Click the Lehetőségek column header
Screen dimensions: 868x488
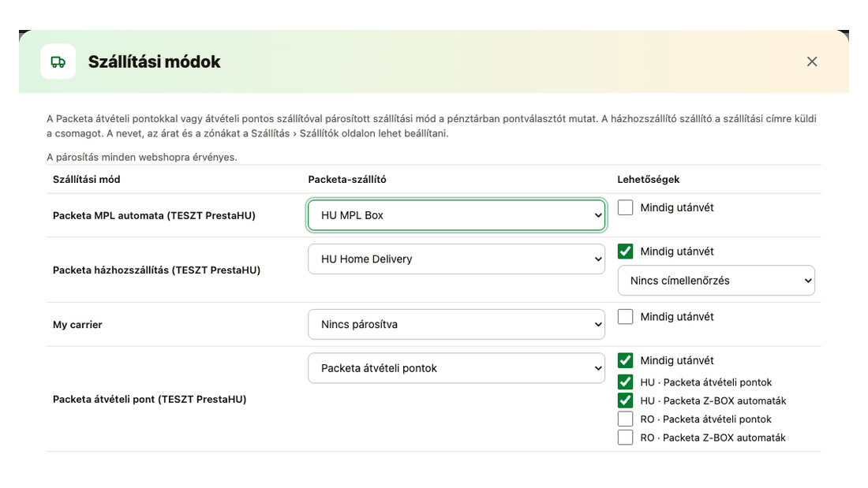tap(648, 179)
